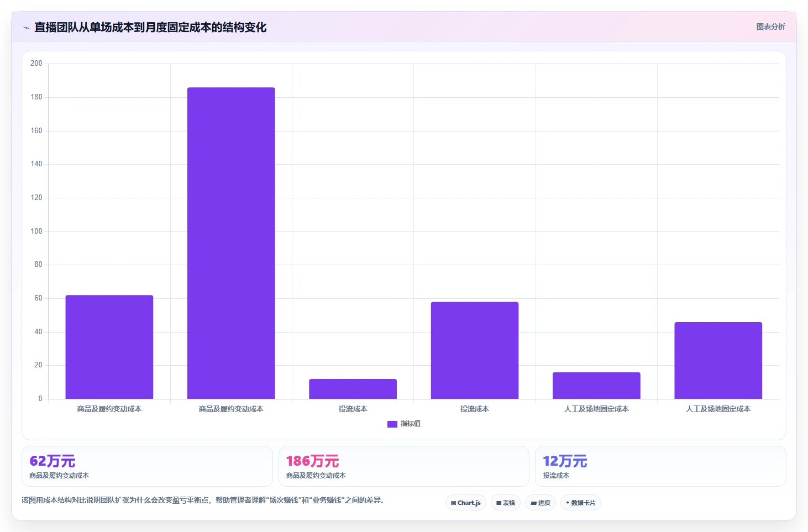
Task: Click the 指标值 legend text
Action: coord(411,424)
